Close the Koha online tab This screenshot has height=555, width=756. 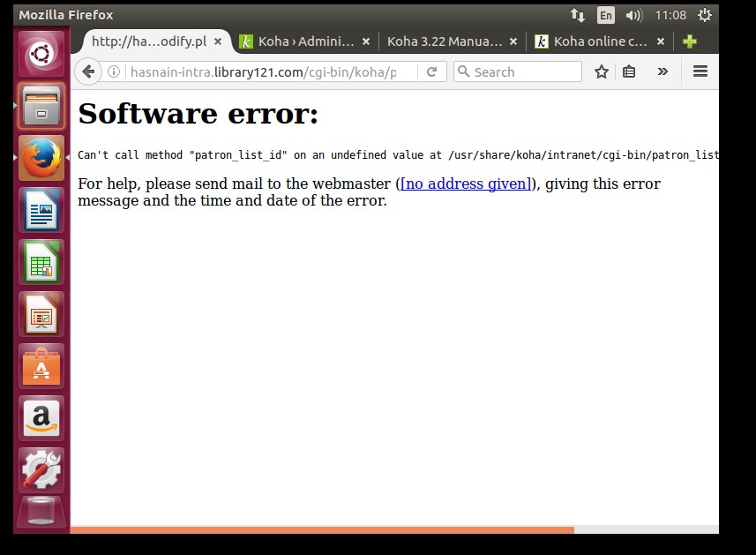pyautogui.click(x=661, y=41)
